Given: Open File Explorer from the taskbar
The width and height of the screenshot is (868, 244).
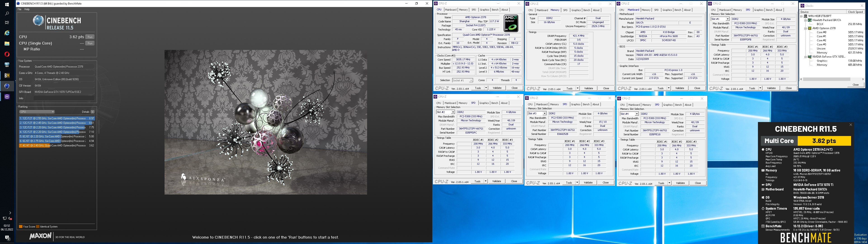Looking at the screenshot, I should coord(7,43).
